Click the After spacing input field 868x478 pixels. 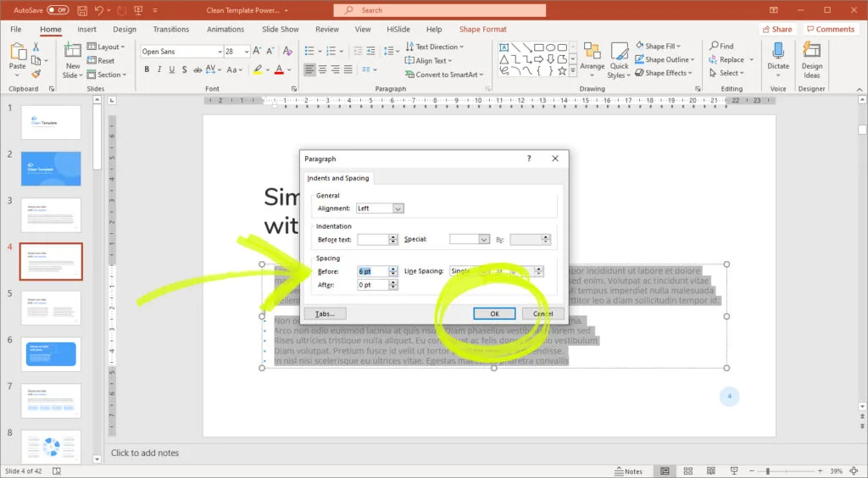(373, 285)
